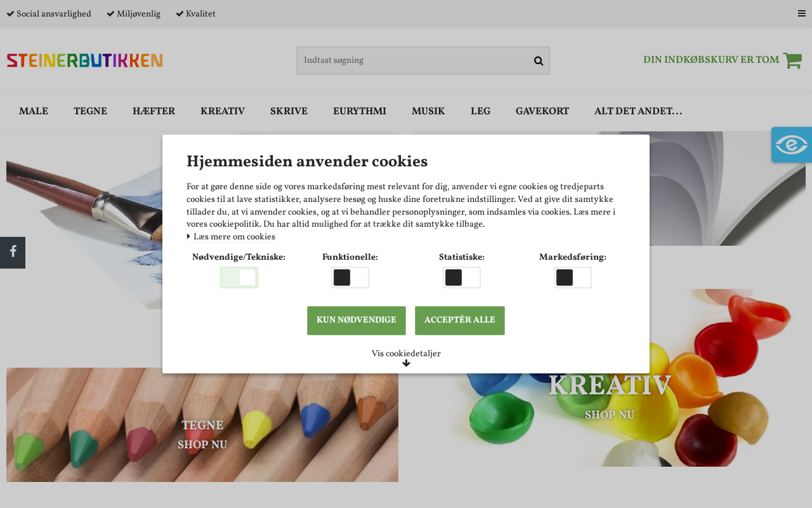Expand Vis cookiedetaljer section
Image resolution: width=812 pixels, height=508 pixels.
tap(406, 354)
